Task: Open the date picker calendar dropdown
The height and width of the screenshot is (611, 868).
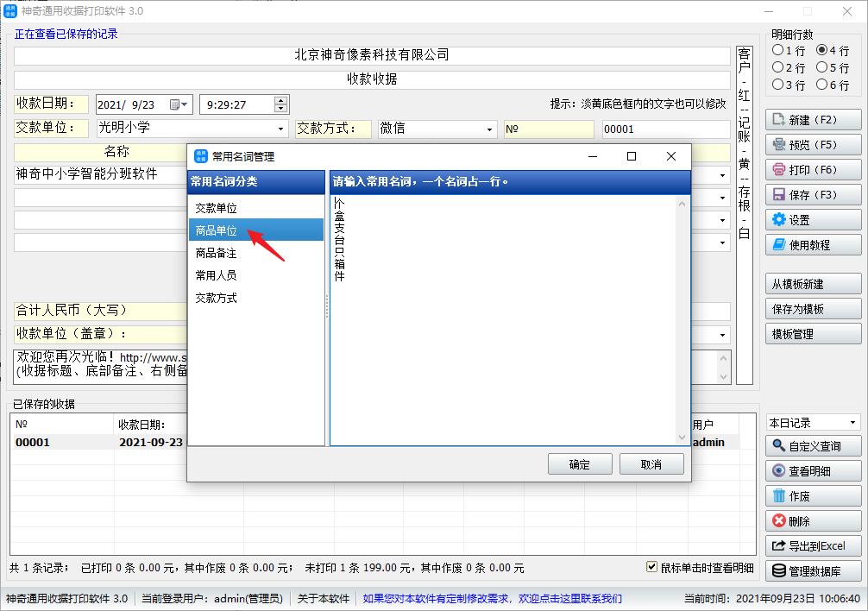Action: 179,104
